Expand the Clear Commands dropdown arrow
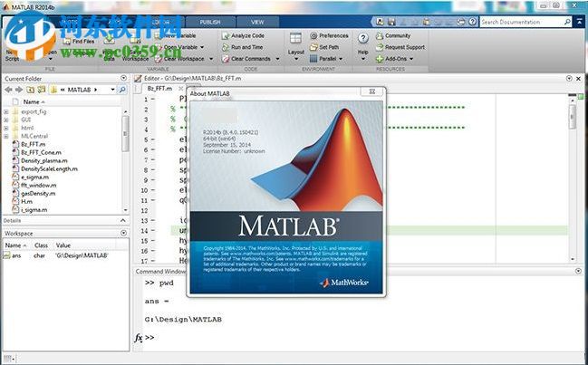Screen dimensions: 588x365 tap(277, 59)
